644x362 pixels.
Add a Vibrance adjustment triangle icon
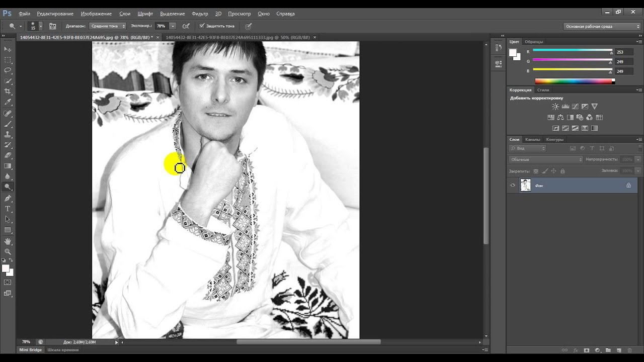(x=594, y=107)
